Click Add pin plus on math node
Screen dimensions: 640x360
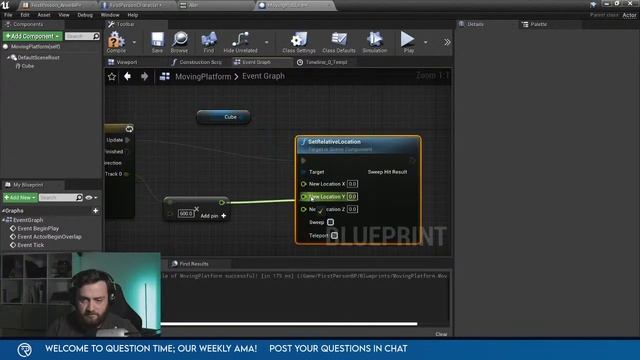click(x=224, y=216)
